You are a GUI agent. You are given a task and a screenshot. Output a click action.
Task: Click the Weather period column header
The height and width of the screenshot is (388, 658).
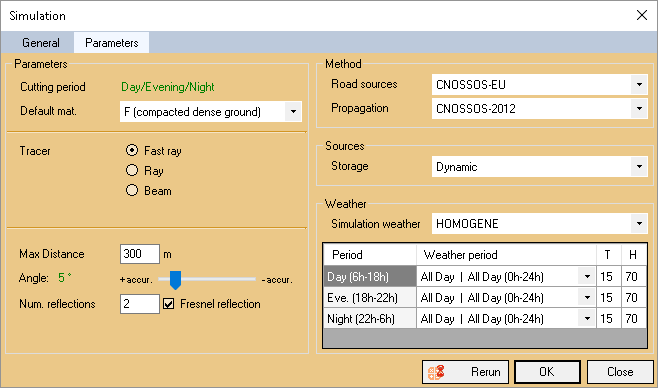(x=506, y=255)
